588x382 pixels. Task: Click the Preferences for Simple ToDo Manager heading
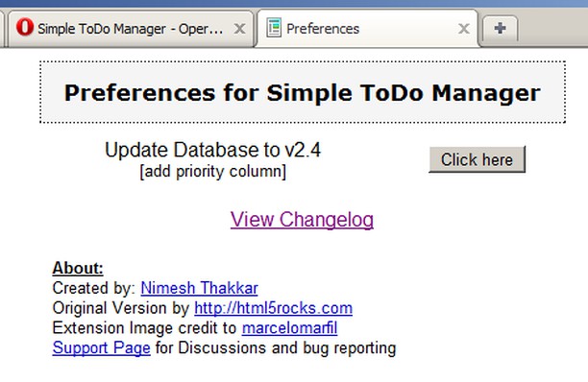pyautogui.click(x=303, y=92)
